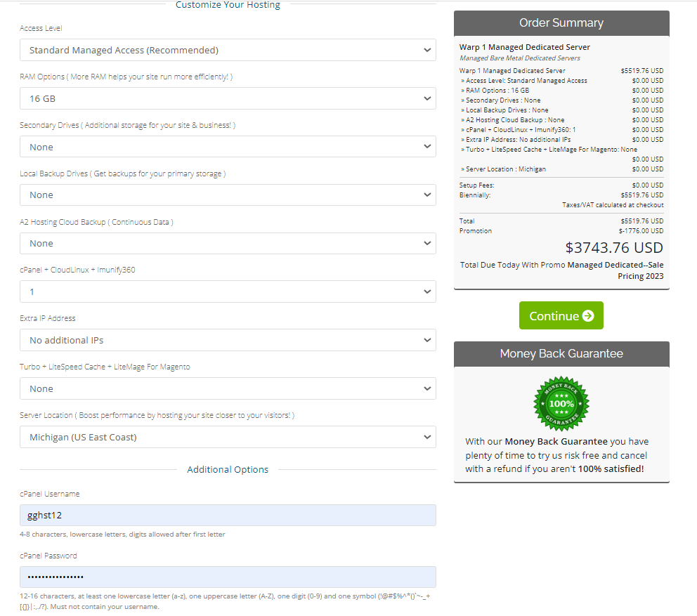The height and width of the screenshot is (616, 697).
Task: Click the Total $5519.76 USD amount
Action: coord(642,221)
